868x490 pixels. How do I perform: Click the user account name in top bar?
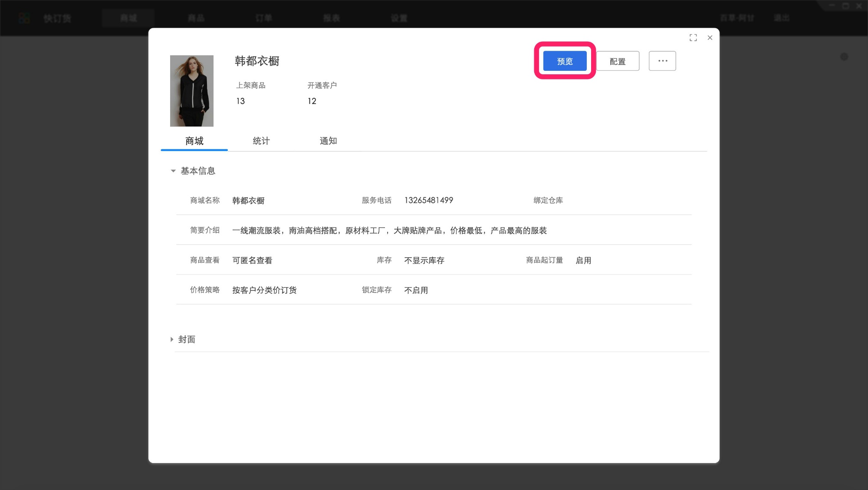point(737,18)
